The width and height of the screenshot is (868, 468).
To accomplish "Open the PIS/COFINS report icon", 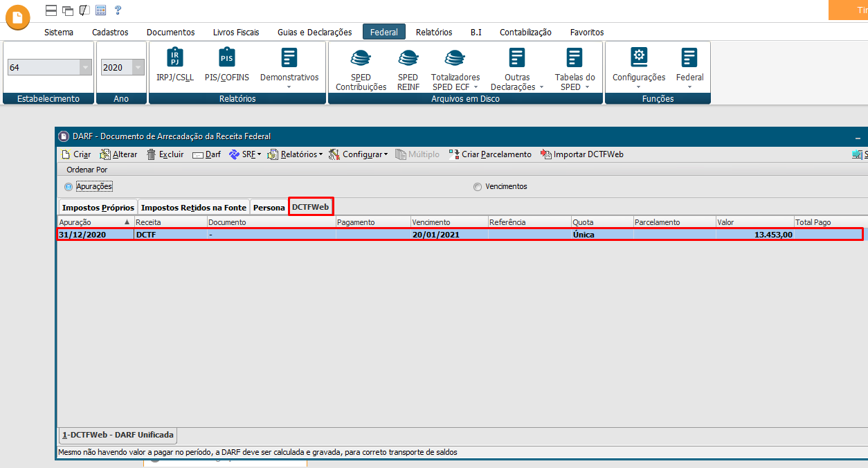I will [226, 58].
